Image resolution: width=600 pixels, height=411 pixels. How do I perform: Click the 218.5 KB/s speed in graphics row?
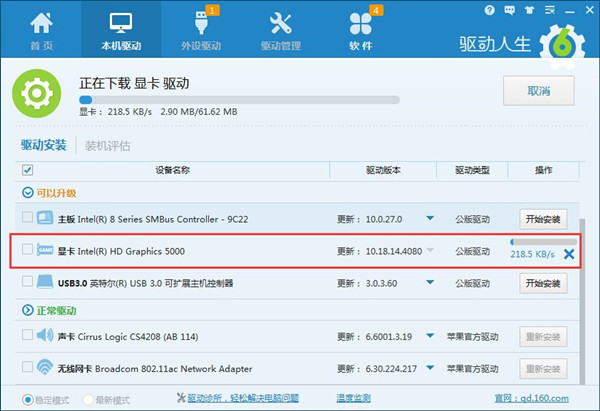coord(532,254)
